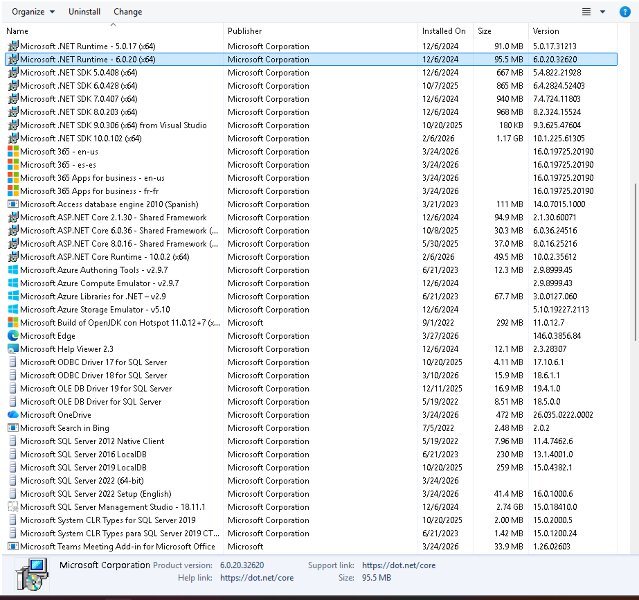Click the 365 Apps for business en-us icon
This screenshot has width=639, height=600.
click(13, 178)
